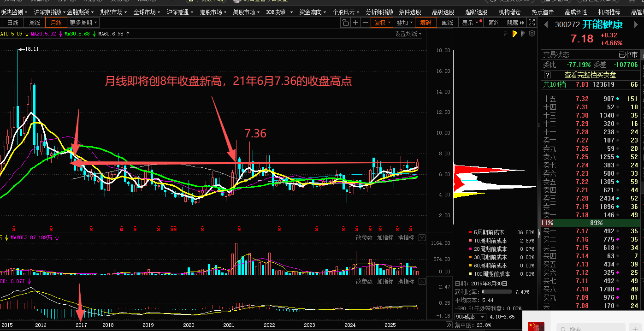
Task: Toggle 筹码 chip distribution view
Action: [x=426, y=22]
